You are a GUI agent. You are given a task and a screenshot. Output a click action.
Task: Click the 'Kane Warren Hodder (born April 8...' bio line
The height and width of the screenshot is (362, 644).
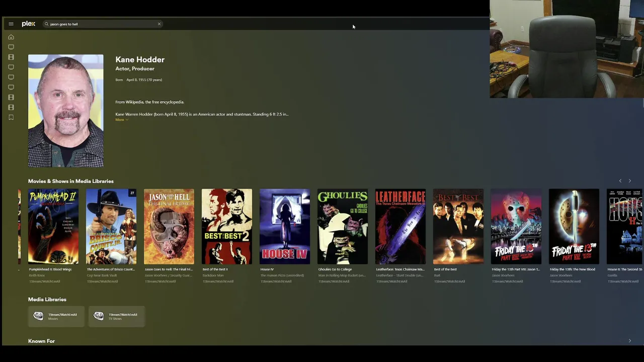pos(202,114)
